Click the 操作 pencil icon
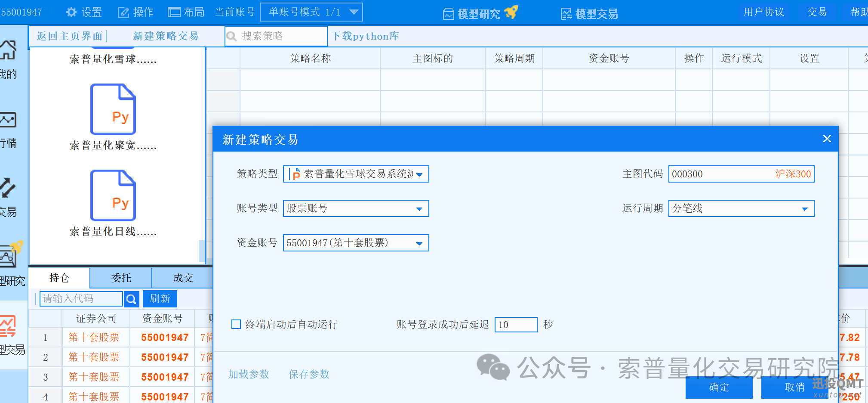The height and width of the screenshot is (403, 868). [123, 12]
